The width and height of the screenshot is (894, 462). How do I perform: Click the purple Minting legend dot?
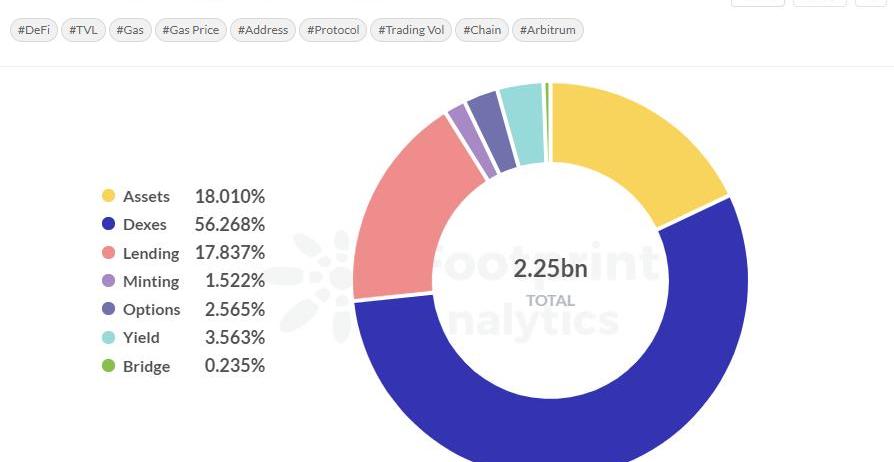109,282
